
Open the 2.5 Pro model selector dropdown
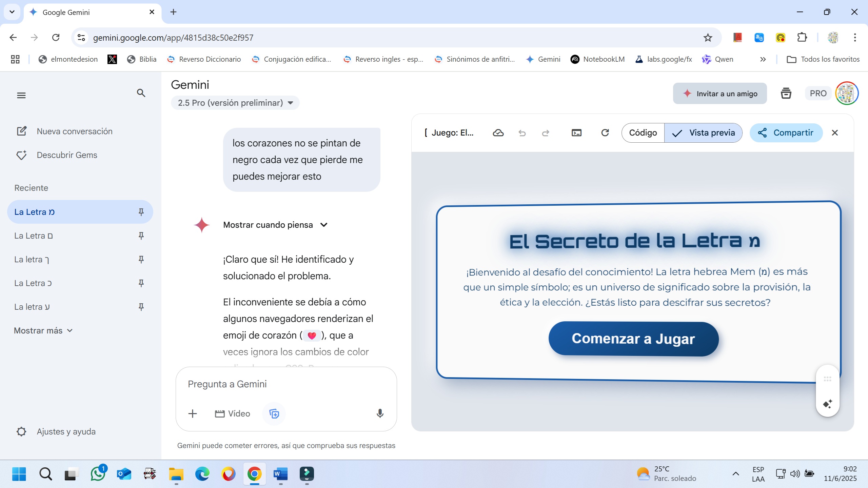[235, 103]
